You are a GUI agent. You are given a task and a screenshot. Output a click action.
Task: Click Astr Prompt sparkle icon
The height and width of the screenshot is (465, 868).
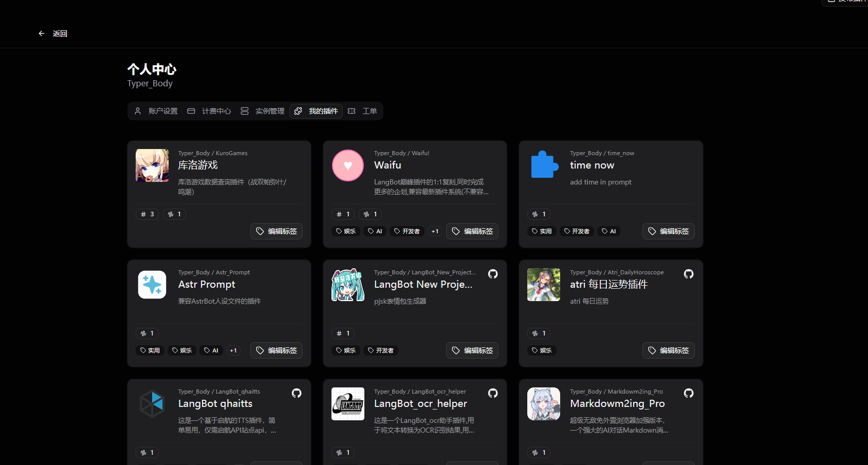[x=152, y=285]
